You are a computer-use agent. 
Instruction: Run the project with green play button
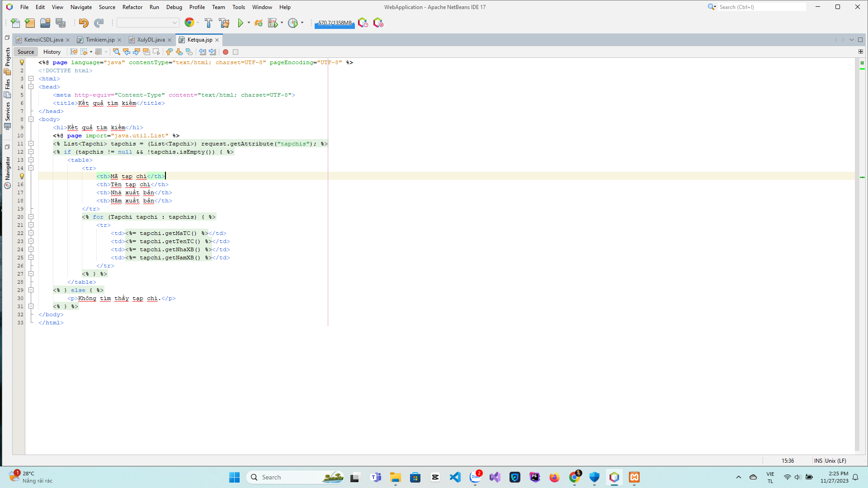pyautogui.click(x=241, y=23)
